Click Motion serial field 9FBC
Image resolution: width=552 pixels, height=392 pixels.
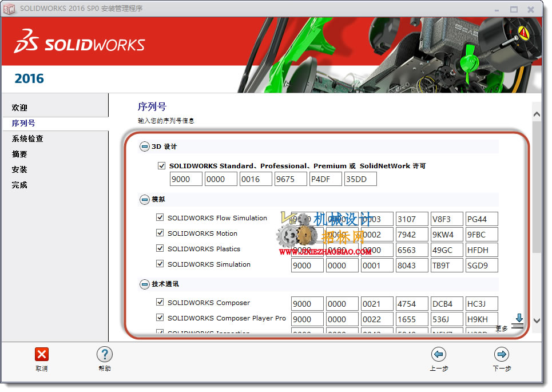point(482,235)
